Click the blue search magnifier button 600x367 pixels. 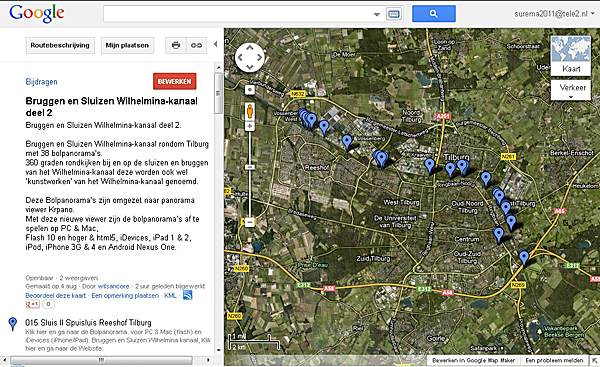click(434, 14)
